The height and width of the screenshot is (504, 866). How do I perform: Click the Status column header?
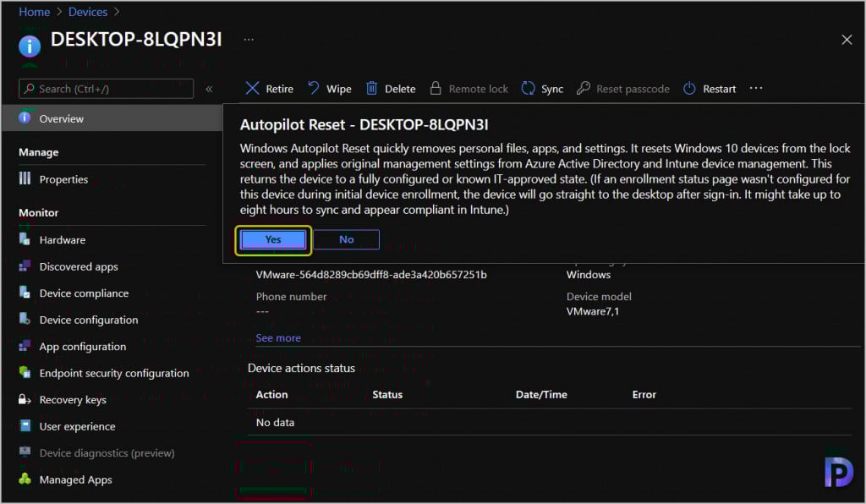[x=387, y=395]
